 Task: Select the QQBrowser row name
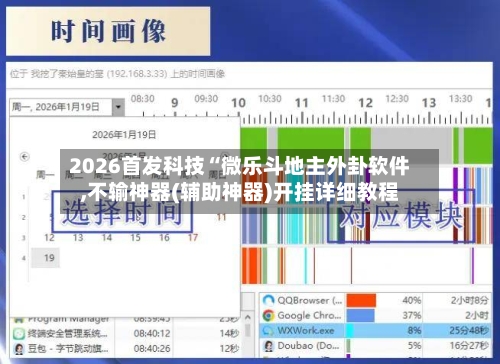pos(310,300)
